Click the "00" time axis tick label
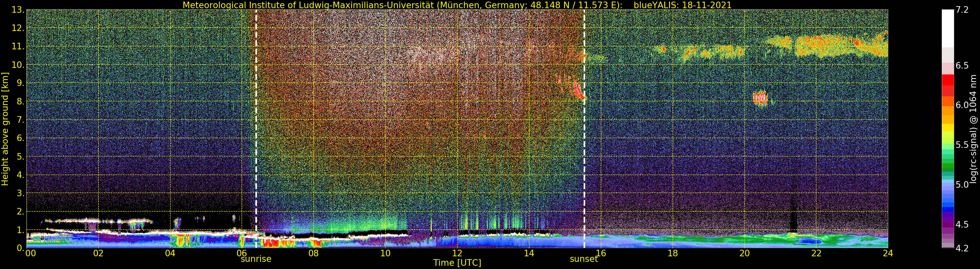 [x=30, y=253]
